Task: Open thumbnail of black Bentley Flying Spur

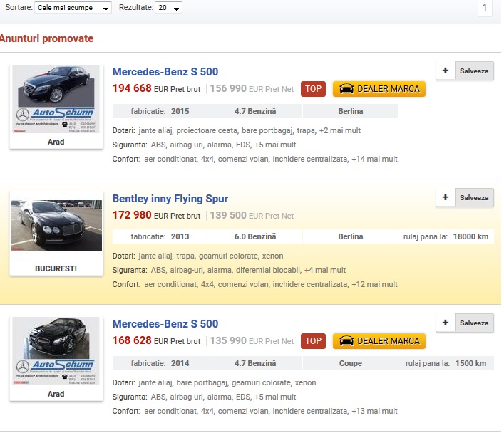Action: (56, 226)
